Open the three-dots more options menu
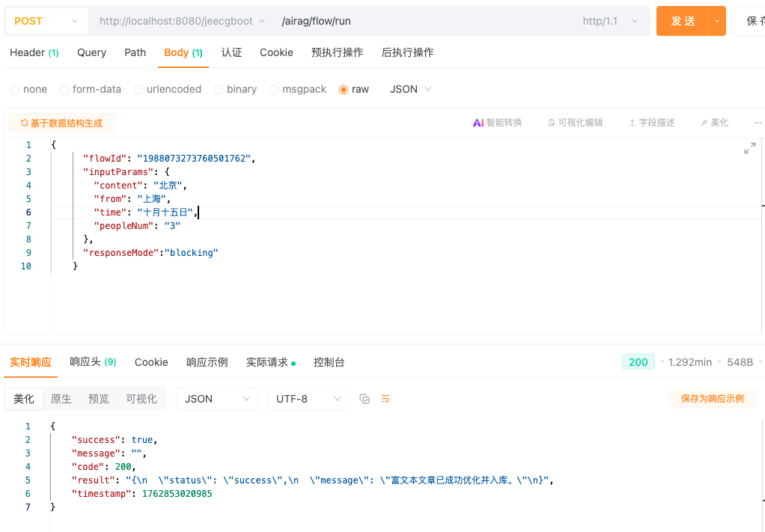Image resolution: width=765 pixels, height=532 pixels. coord(758,123)
